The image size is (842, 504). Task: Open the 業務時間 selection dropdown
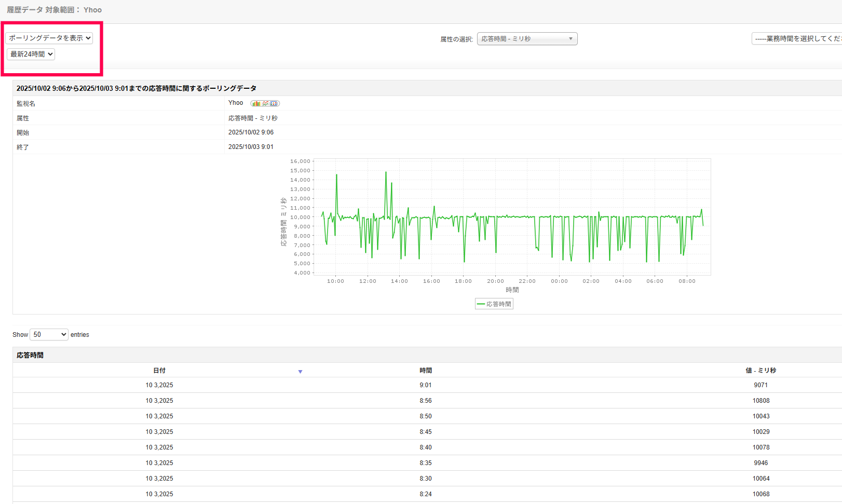pos(796,39)
